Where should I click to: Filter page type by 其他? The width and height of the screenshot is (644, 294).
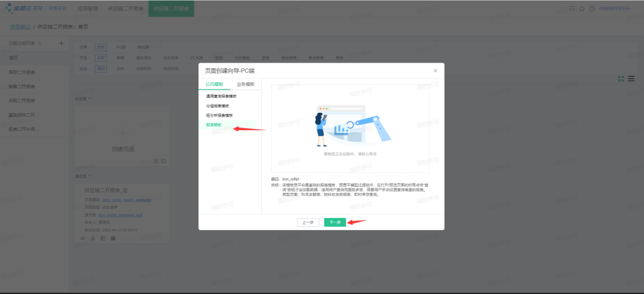[339, 58]
